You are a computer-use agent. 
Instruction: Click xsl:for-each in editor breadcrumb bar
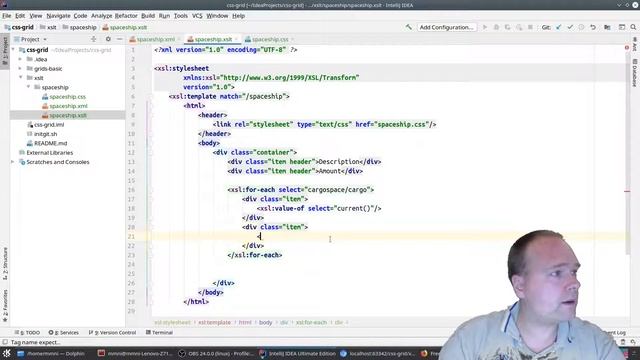pos(311,322)
